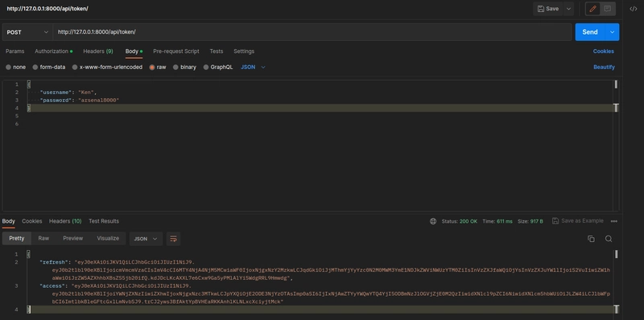Click the "password" line in request body
This screenshot has width=644, height=320.
(x=79, y=101)
